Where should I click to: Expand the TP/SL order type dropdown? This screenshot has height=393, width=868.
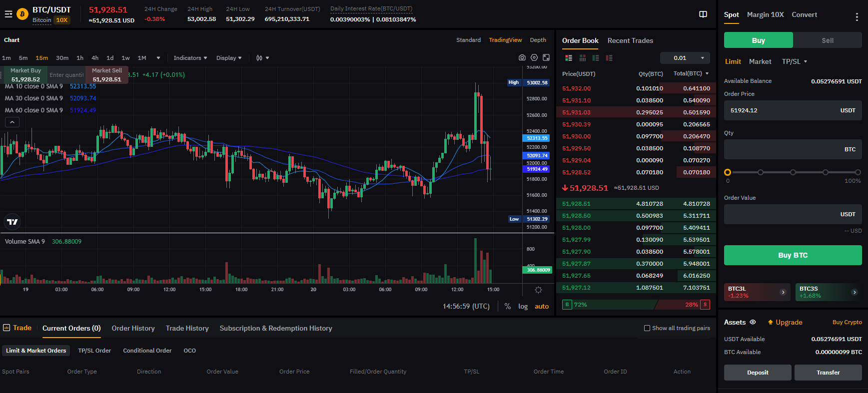tap(795, 61)
